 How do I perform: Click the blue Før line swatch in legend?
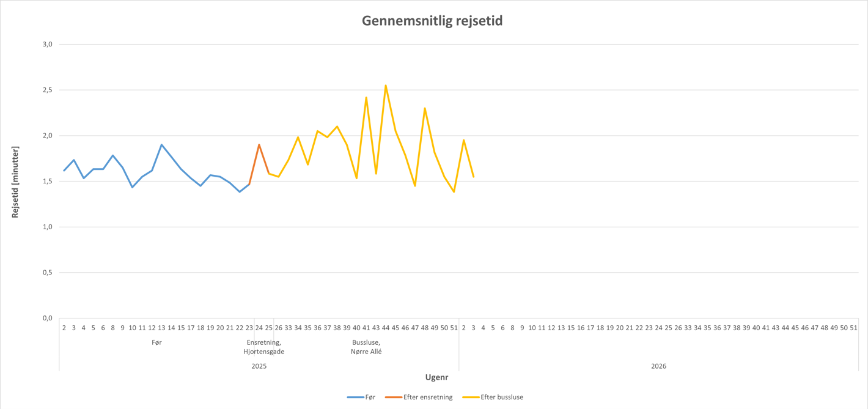pyautogui.click(x=355, y=397)
